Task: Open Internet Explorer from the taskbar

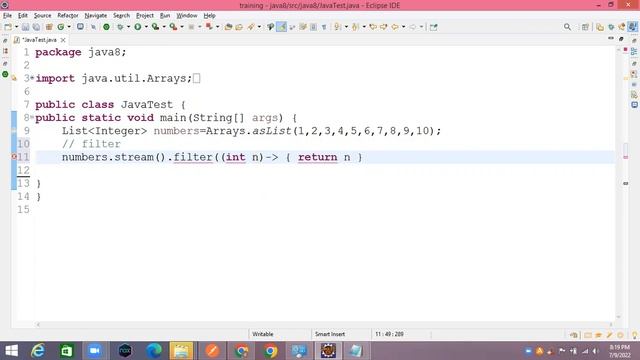Action: (38, 351)
